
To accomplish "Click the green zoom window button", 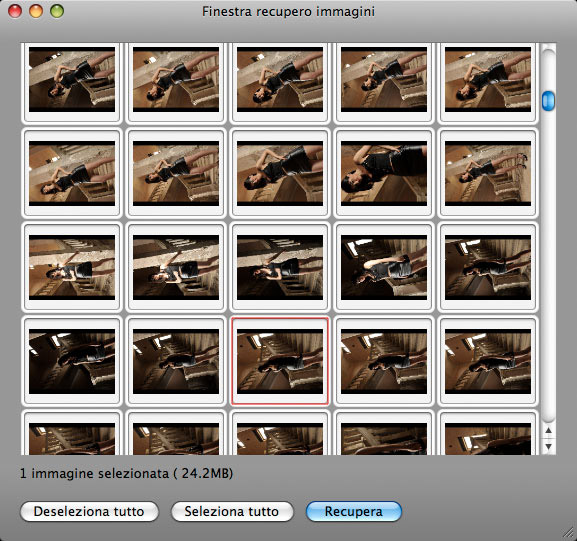I will point(57,11).
